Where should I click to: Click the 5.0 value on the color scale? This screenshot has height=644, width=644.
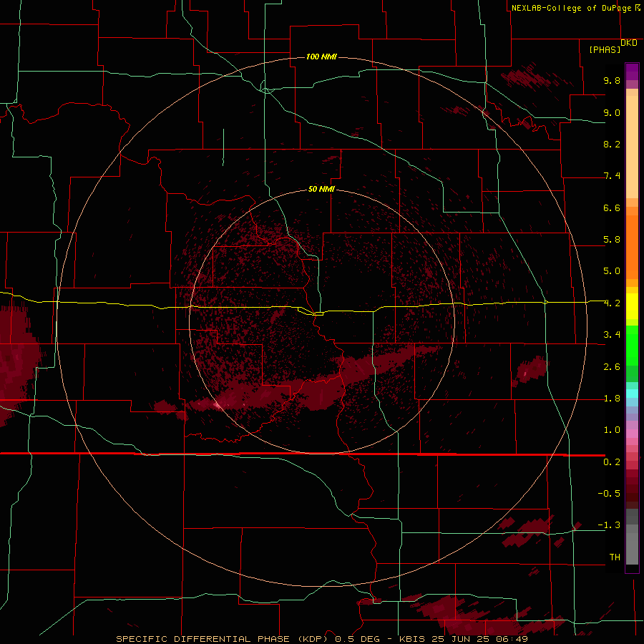[x=612, y=271]
